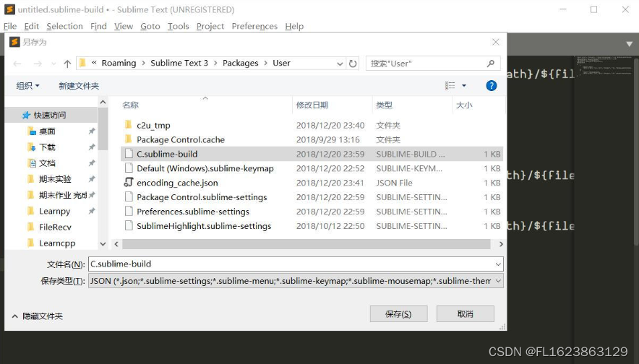The height and width of the screenshot is (364, 639).
Task: Select Packages in the breadcrumb path
Action: point(241,63)
